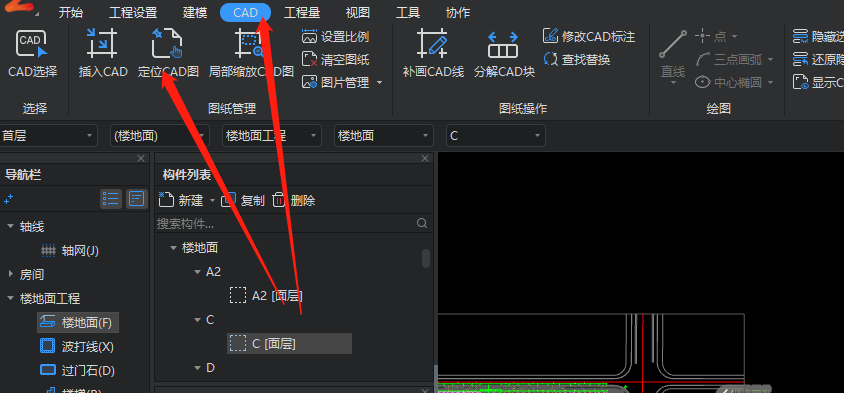Collapse the 楼地面 group in component list
Screen dimensions: 844x393
[173, 248]
